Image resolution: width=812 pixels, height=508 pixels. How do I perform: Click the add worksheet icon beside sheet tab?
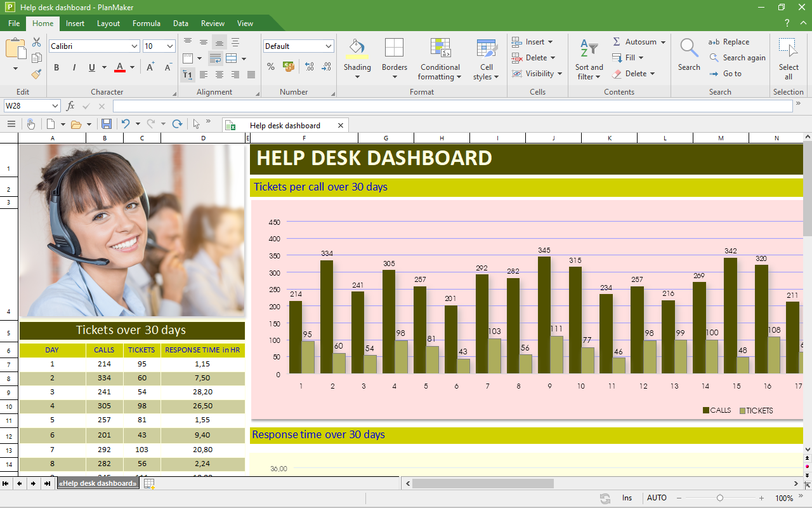coord(149,484)
